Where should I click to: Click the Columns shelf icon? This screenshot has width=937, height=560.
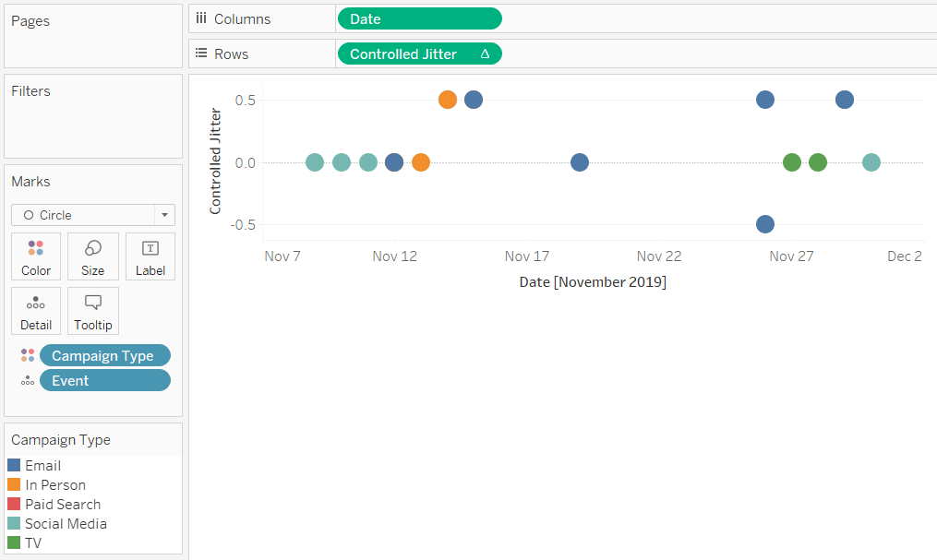click(201, 18)
